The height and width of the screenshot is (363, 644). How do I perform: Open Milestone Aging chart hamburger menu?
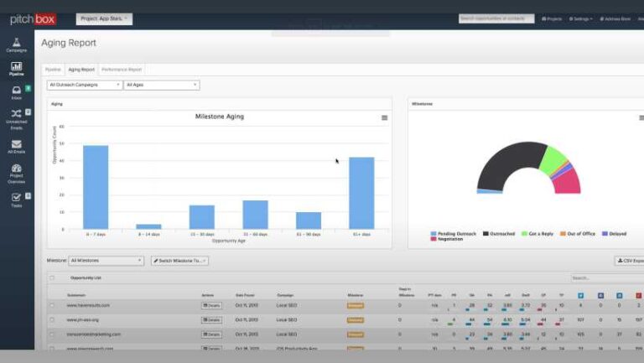coord(384,117)
